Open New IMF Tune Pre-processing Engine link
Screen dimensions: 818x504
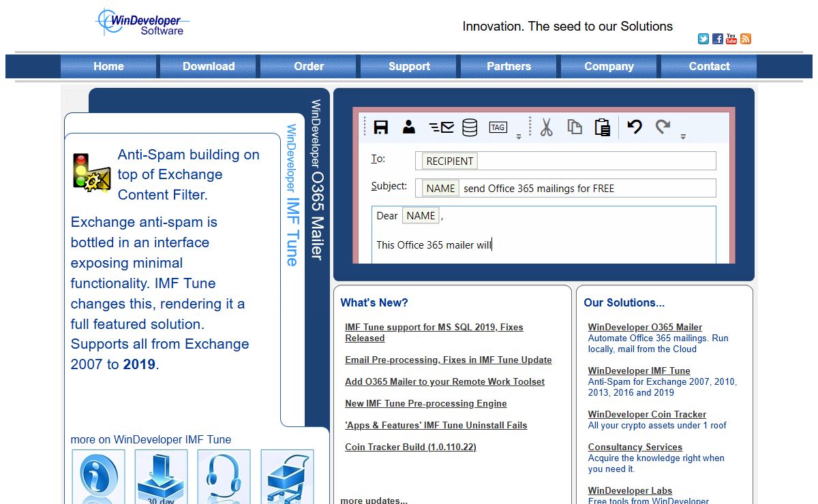click(x=426, y=403)
